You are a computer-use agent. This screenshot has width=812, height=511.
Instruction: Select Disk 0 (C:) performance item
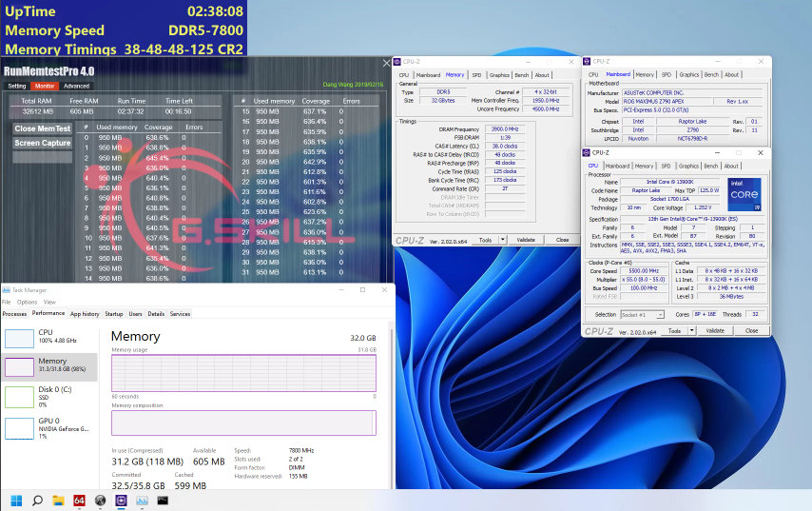pyautogui.click(x=49, y=397)
